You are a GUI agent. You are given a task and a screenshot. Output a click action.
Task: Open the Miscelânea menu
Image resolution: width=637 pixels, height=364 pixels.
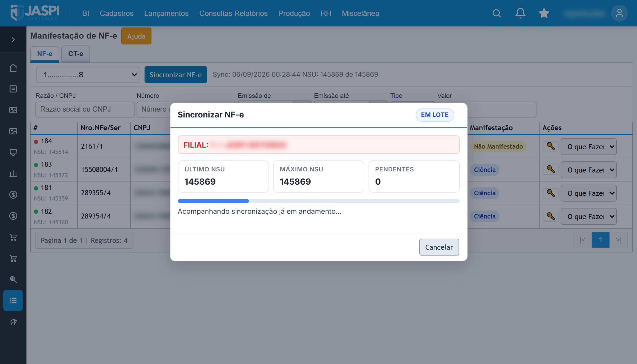tap(360, 13)
